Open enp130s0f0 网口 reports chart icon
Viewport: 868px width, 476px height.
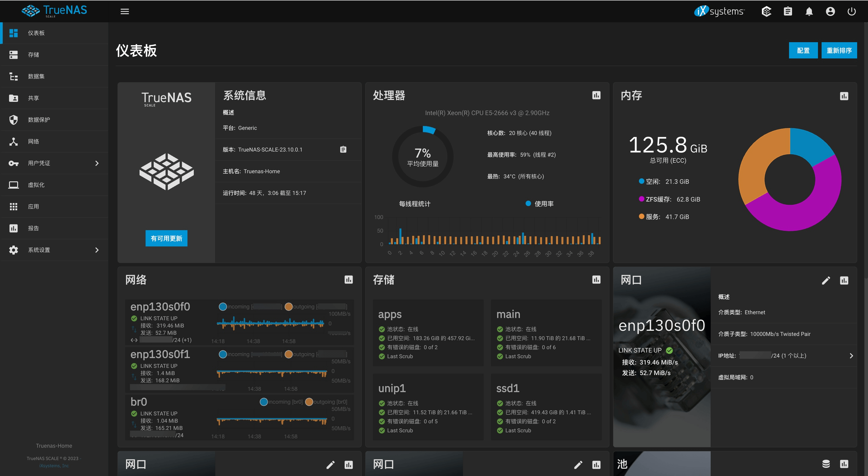[844, 280]
